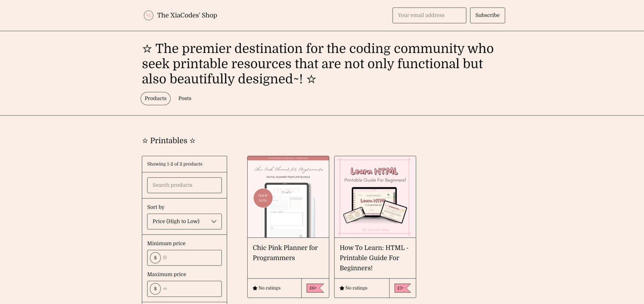This screenshot has height=304, width=644.
Task: Click 'No ratings' under Chic Pink Planner
Action: 270,288
